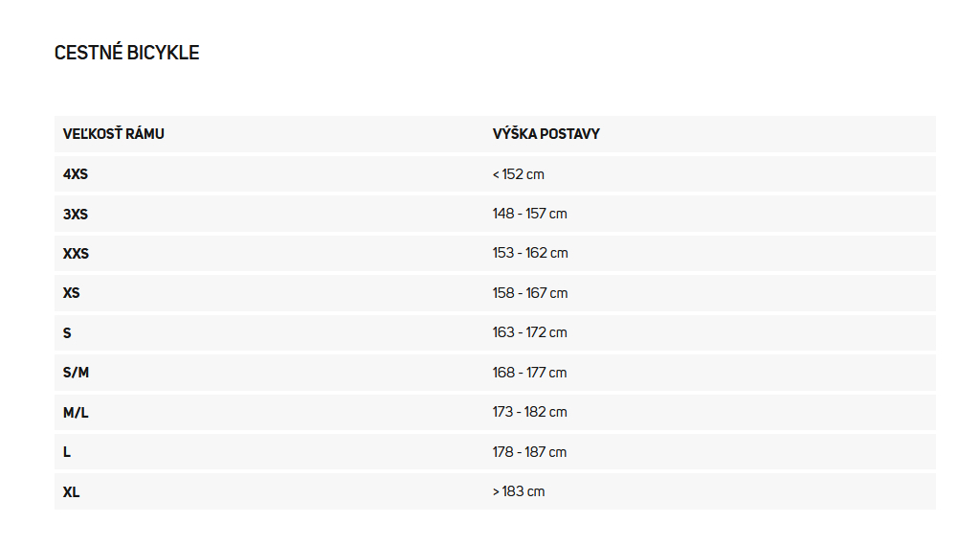Click the '173 - 182 cm' height value
Viewport: 980px width, 546px height.
tap(529, 412)
